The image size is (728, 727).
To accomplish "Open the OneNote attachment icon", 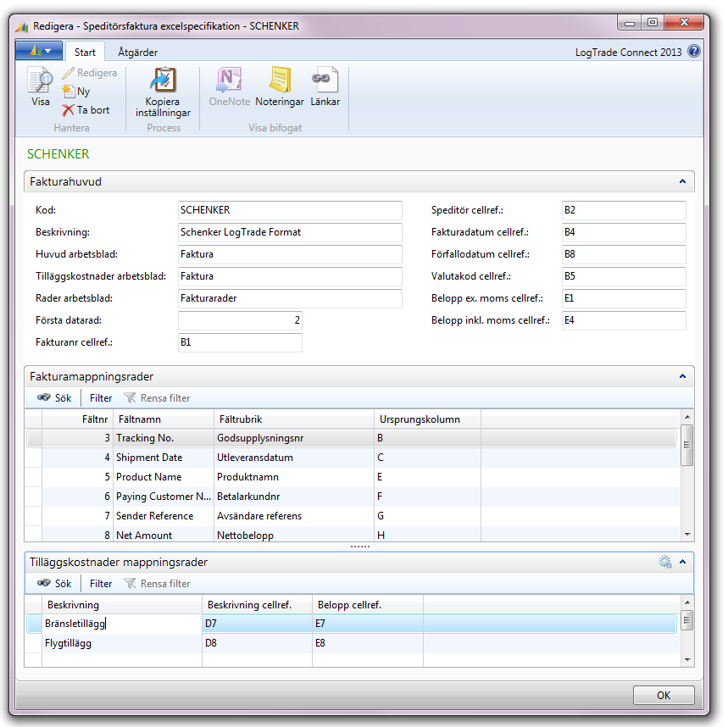I will (x=229, y=80).
